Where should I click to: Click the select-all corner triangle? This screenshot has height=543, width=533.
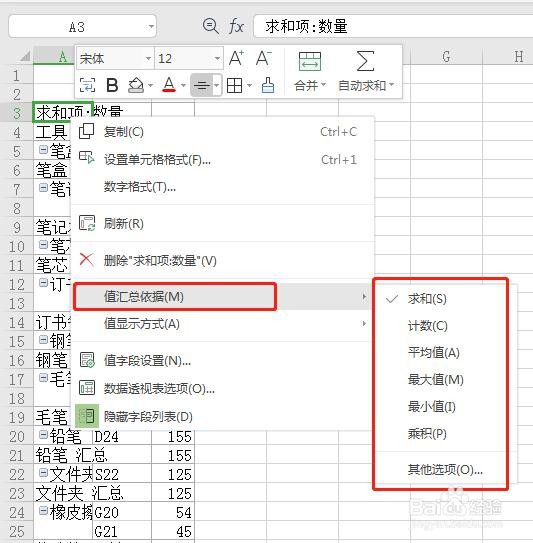pos(25,56)
